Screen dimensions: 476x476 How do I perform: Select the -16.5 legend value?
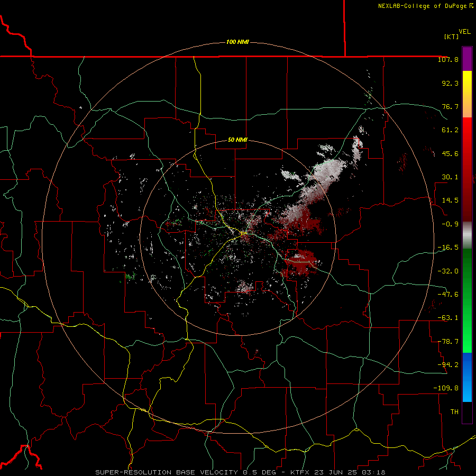(x=448, y=248)
